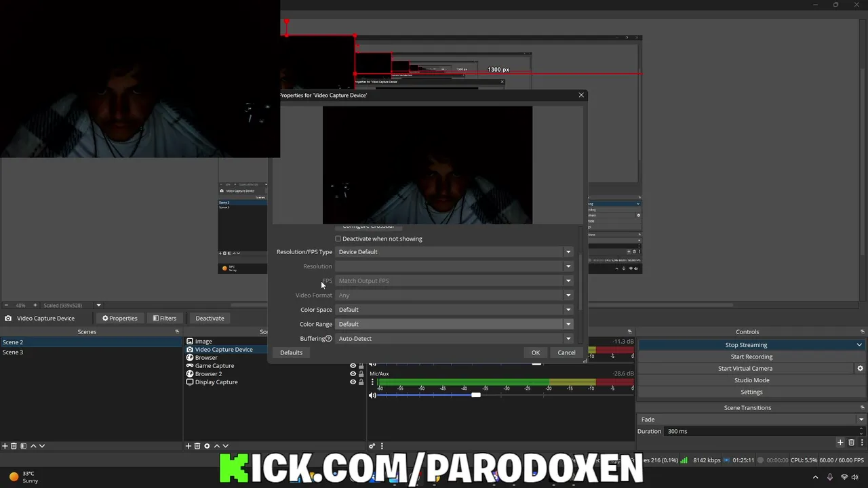This screenshot has width=868, height=488.
Task: Mute Mic/Aux with speaker icon
Action: 372,395
